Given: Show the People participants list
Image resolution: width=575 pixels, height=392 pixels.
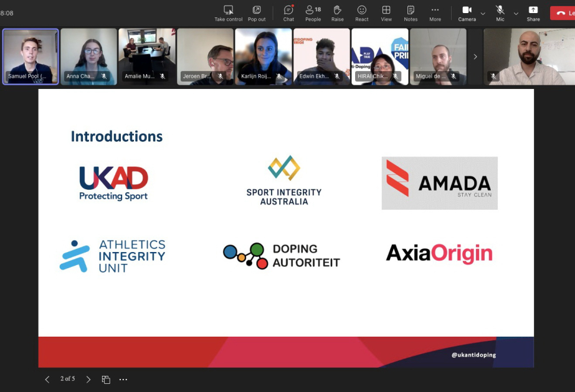Looking at the screenshot, I should point(313,14).
